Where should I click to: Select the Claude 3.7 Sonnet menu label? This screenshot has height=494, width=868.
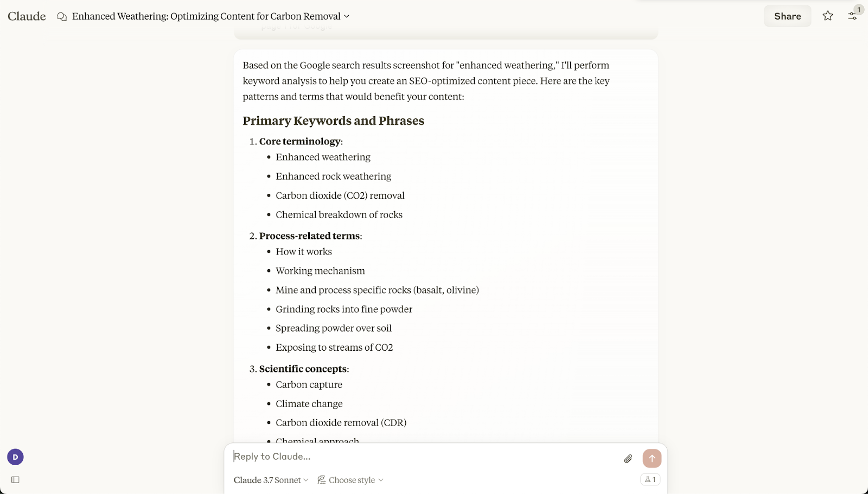266,480
